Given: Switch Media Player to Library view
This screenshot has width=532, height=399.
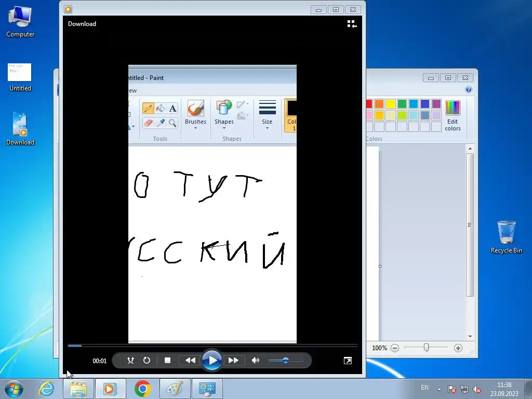Looking at the screenshot, I should tap(352, 24).
